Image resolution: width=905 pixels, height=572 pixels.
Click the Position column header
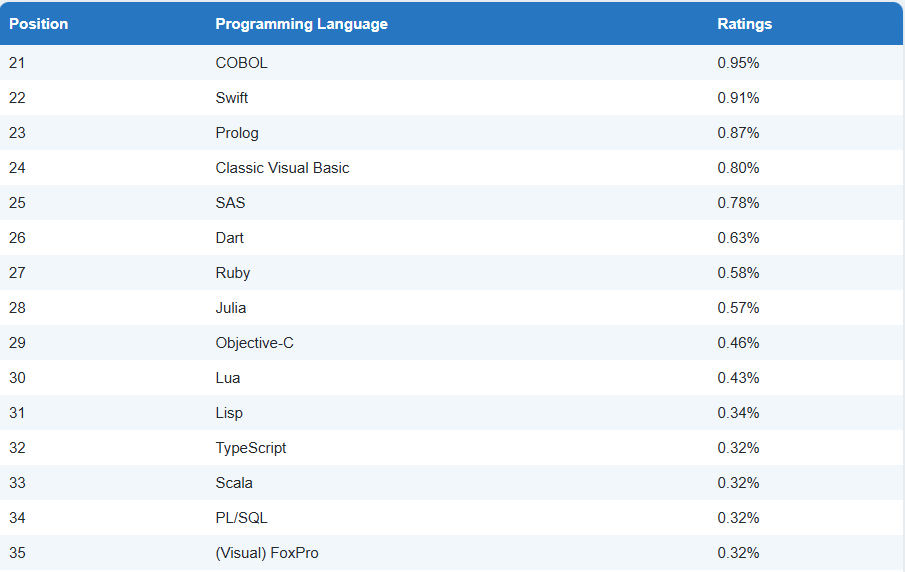pyautogui.click(x=39, y=24)
